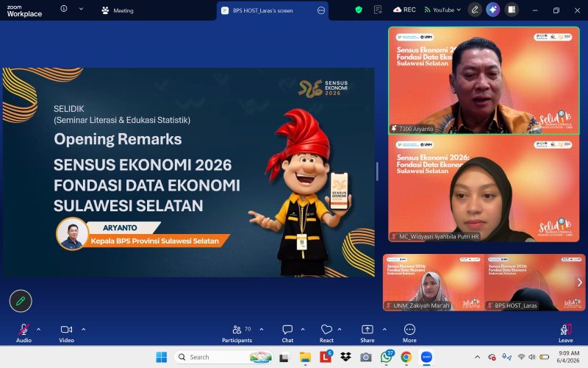This screenshot has width=588, height=368.
Task: Expand video options arrow next to Video
Action: 84,329
